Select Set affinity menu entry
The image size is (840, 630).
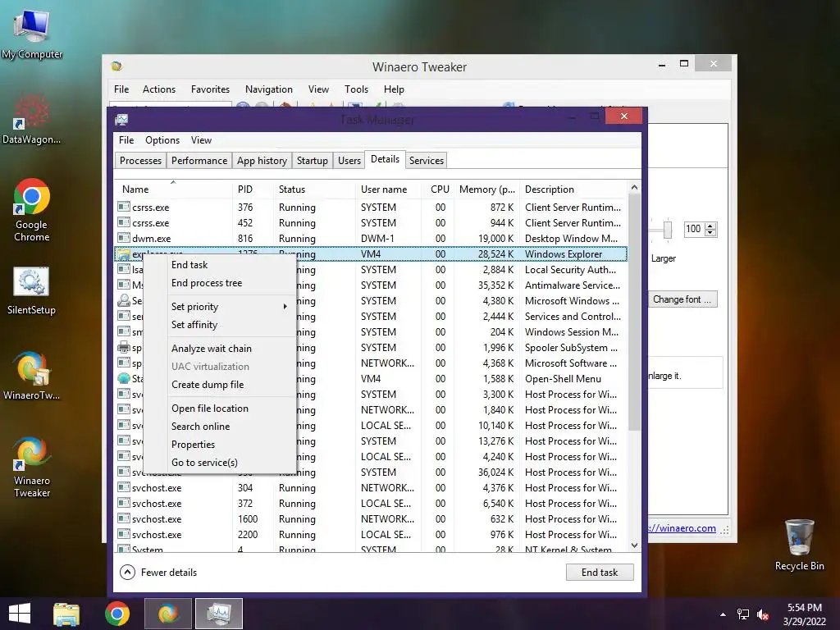[x=230, y=325]
